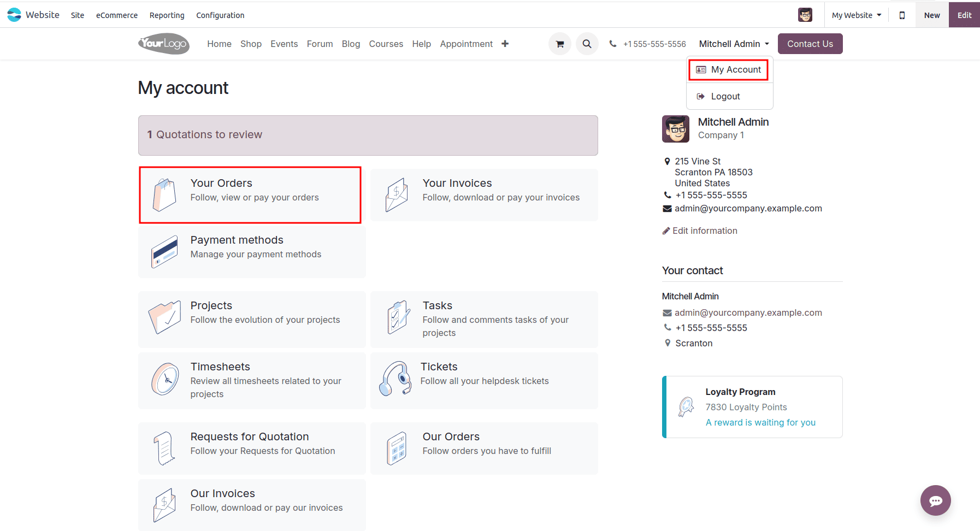Open the Reporting menu
Image resolution: width=980 pixels, height=531 pixels.
point(167,15)
